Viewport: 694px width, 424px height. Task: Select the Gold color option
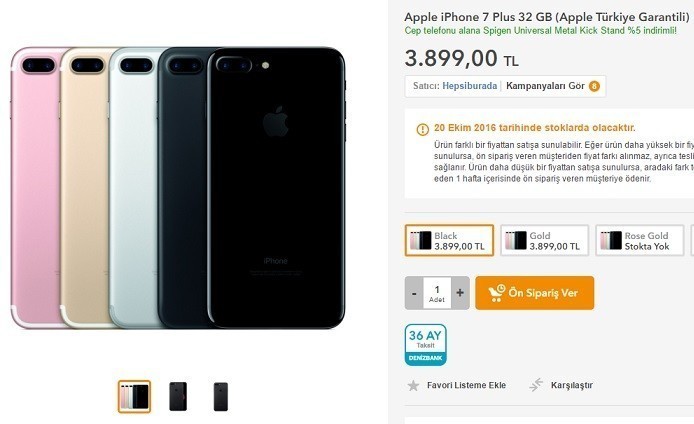[545, 240]
